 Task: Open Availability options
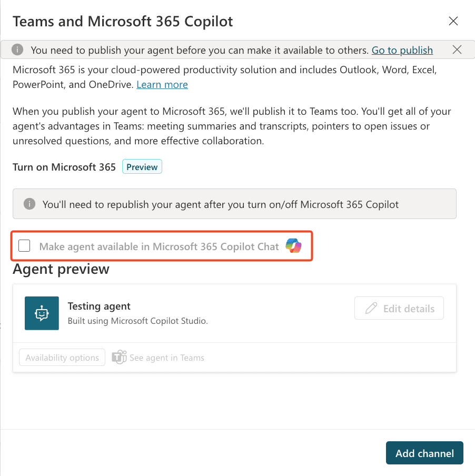[62, 358]
